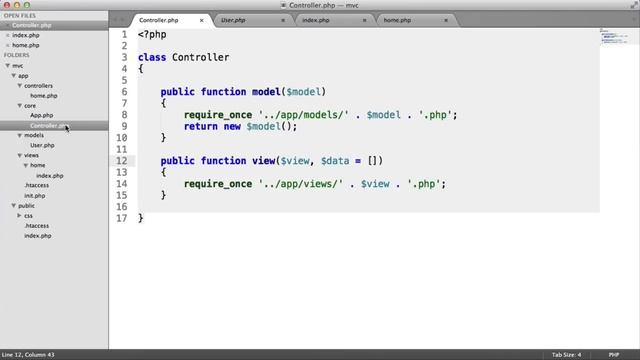Screen dimensions: 640x360
Task: Click line number 12 in the gutter
Action: pos(122,161)
